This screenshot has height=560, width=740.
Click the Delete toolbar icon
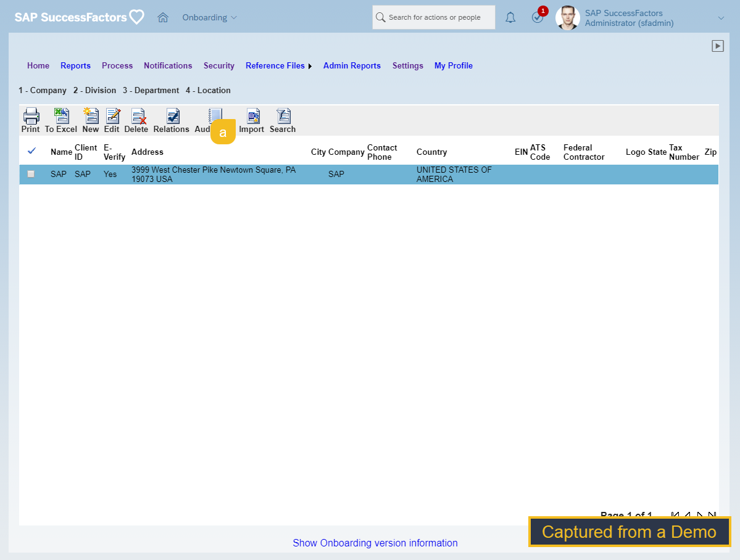pos(138,116)
